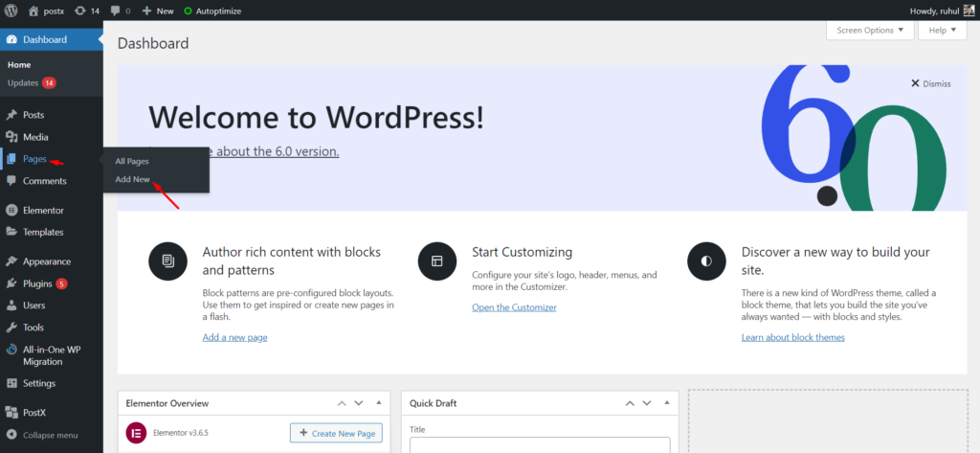Click the PostX icon in sidebar

coord(11,413)
